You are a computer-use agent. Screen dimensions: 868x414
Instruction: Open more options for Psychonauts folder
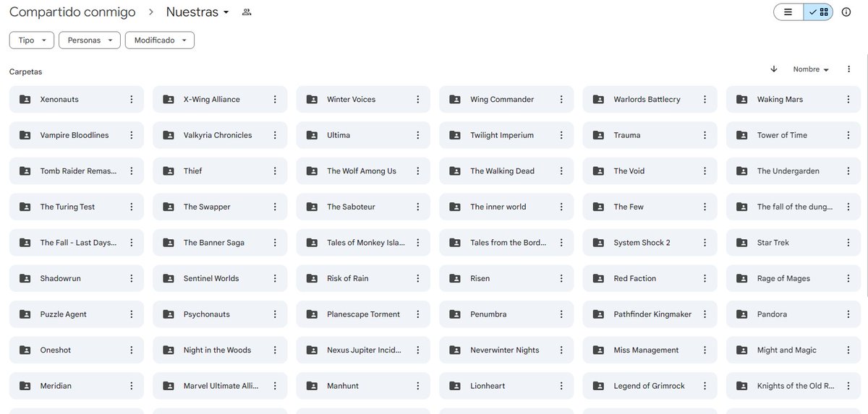(x=275, y=314)
